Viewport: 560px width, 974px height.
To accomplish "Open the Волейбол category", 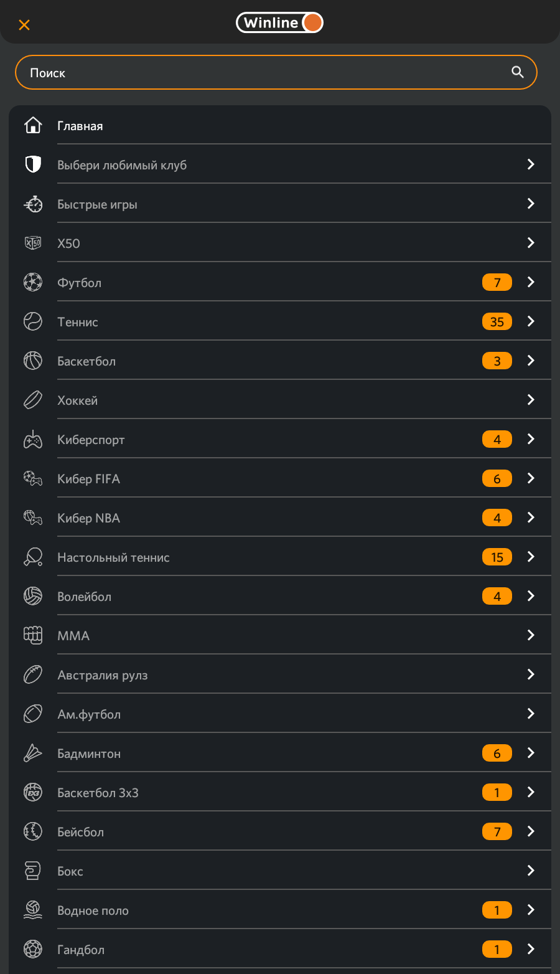I will coord(84,597).
